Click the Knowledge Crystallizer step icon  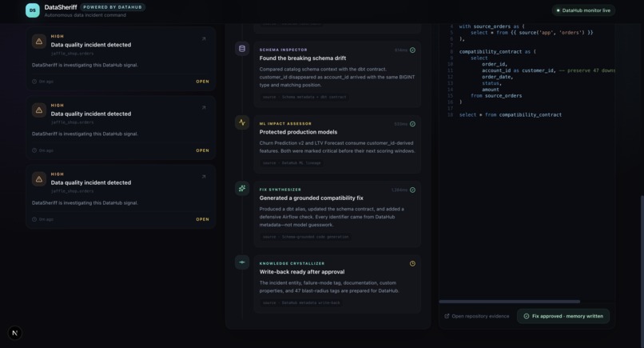pos(242,262)
